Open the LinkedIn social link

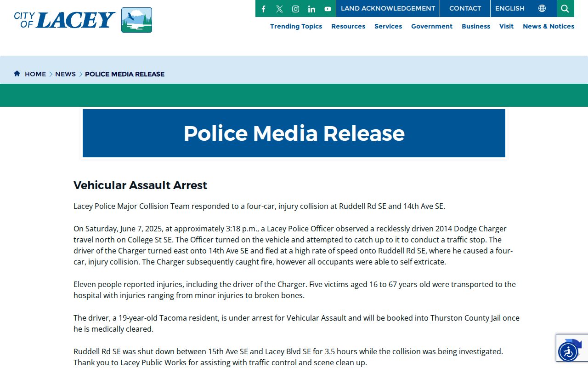311,9
